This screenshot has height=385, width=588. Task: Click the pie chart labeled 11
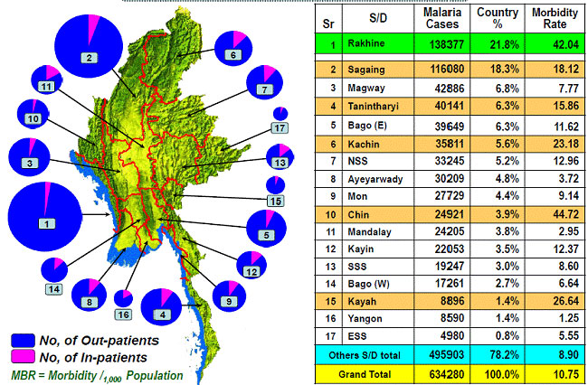46,79
